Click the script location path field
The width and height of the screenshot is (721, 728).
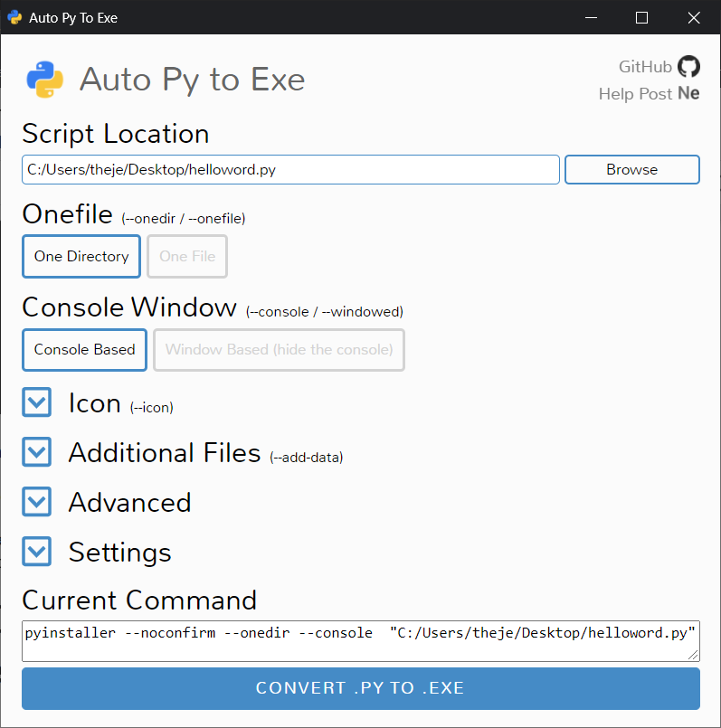290,169
